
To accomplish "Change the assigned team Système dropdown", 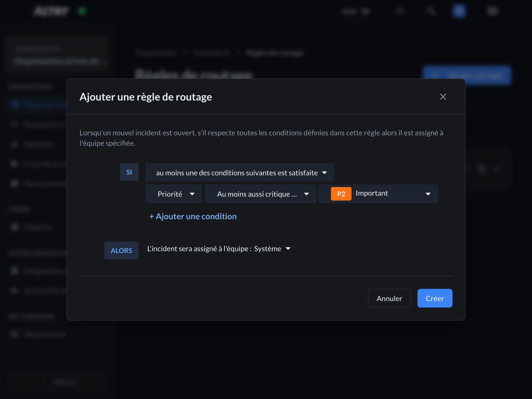I will pos(272,249).
